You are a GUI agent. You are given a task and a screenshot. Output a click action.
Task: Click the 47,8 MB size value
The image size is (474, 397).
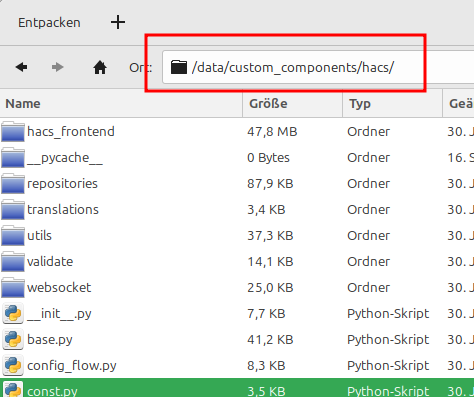click(272, 132)
